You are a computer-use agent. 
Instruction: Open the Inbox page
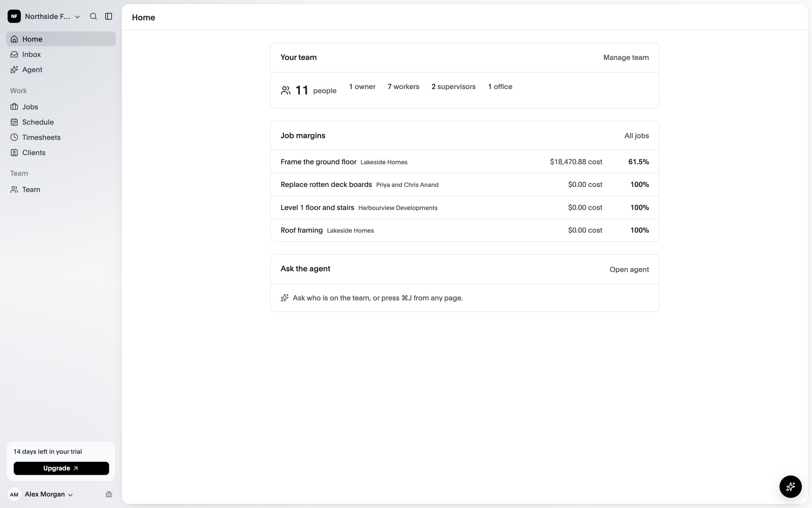[61, 54]
